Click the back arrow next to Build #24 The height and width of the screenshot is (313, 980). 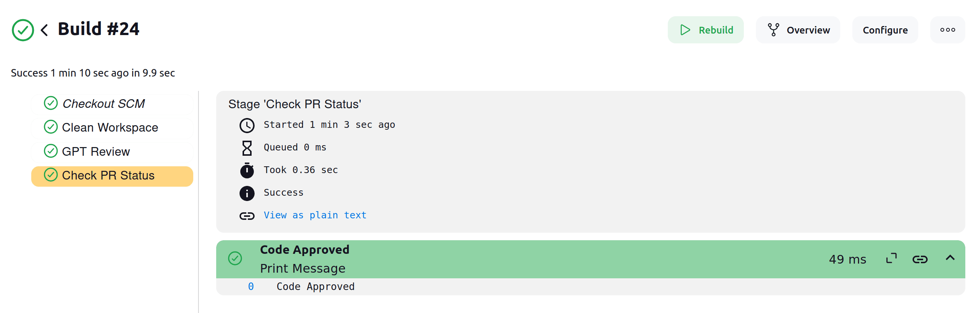pyautogui.click(x=44, y=30)
